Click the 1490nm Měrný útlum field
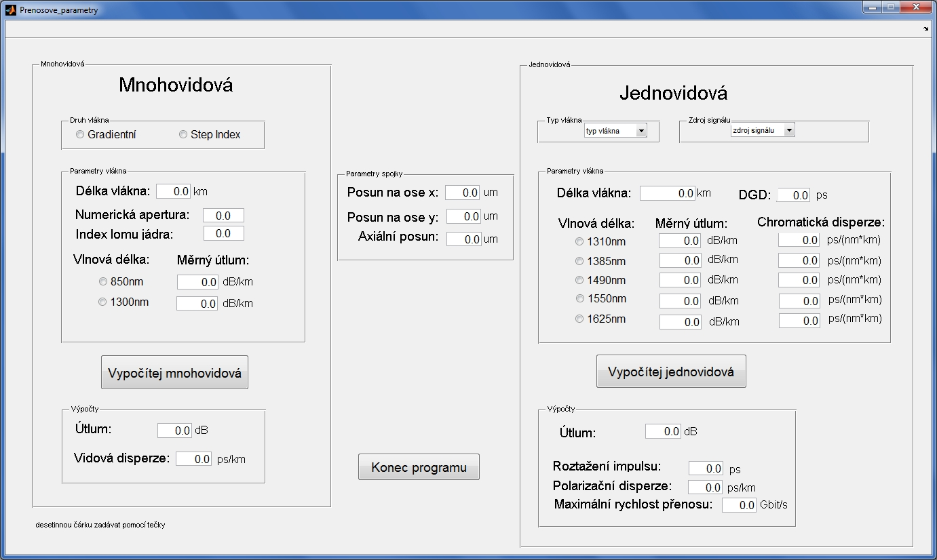The image size is (937, 560). coord(680,280)
